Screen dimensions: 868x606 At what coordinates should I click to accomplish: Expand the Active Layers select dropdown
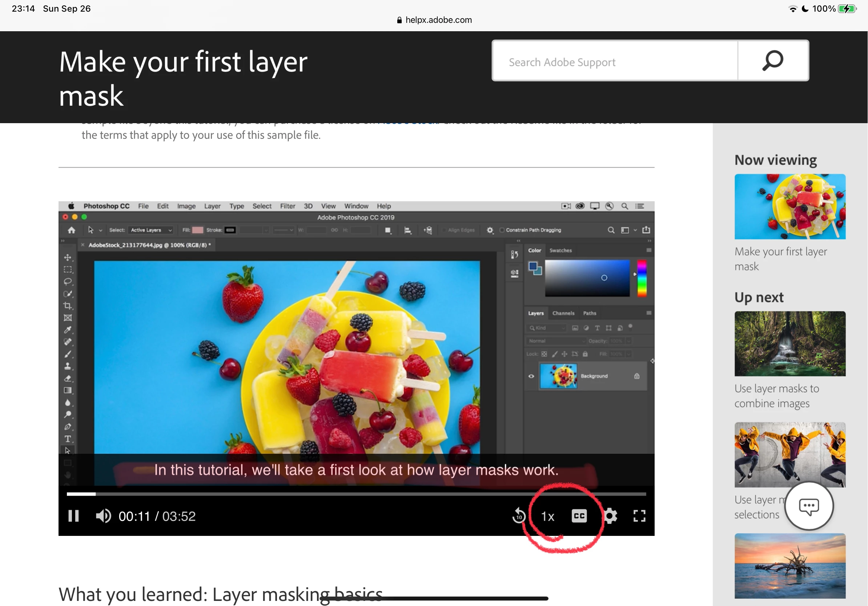[151, 230]
